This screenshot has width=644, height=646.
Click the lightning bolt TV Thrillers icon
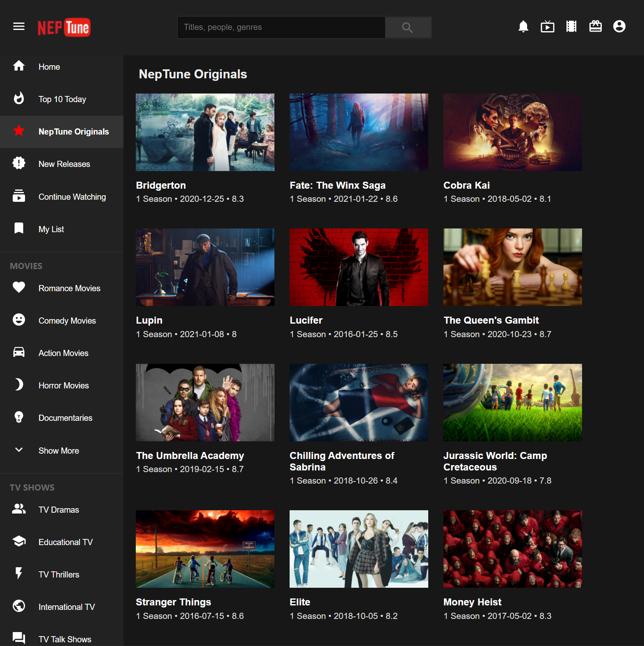[x=19, y=574]
